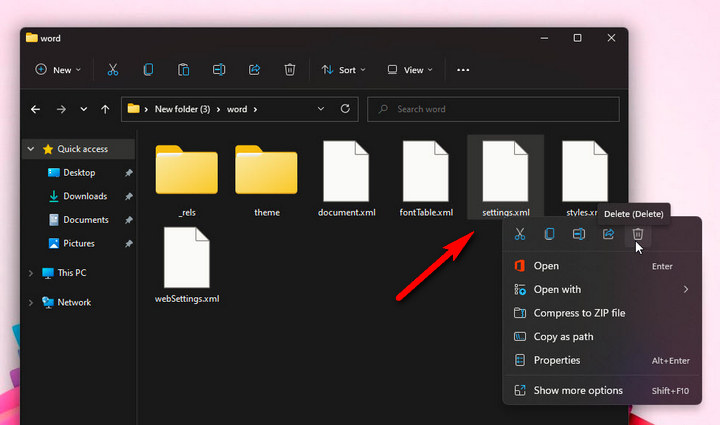The image size is (720, 425).
Task: Go forward with the right arrow
Action: point(61,109)
